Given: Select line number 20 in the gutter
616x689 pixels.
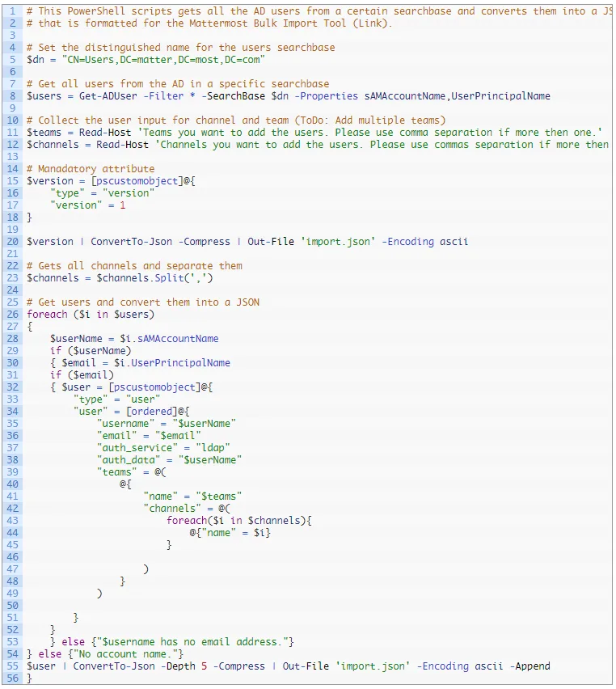Looking at the screenshot, I should (x=13, y=242).
